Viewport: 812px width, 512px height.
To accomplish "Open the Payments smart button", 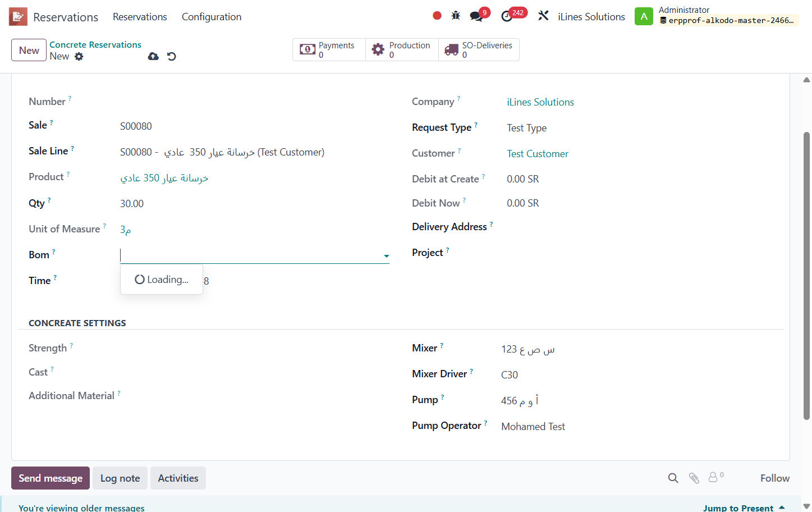I will pos(329,49).
